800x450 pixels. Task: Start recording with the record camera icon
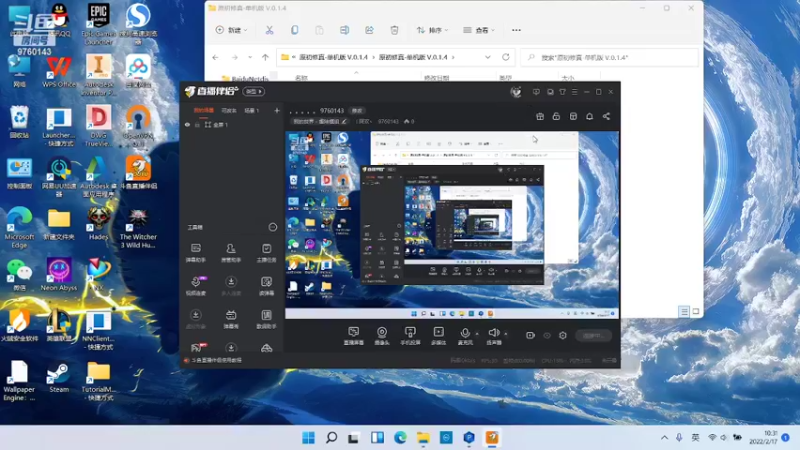tap(530, 335)
